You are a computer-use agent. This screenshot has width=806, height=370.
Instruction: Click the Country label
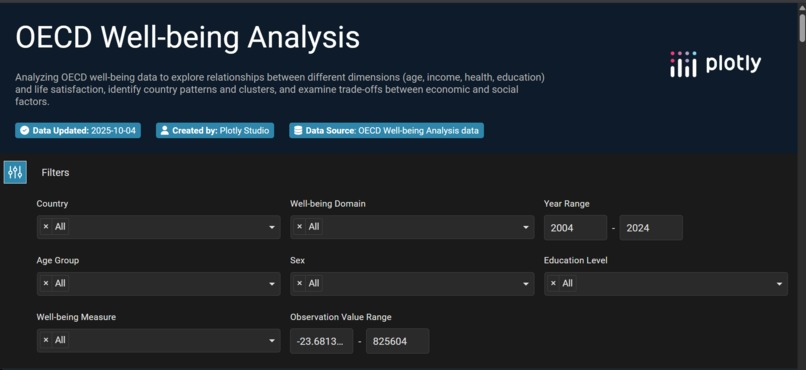52,204
